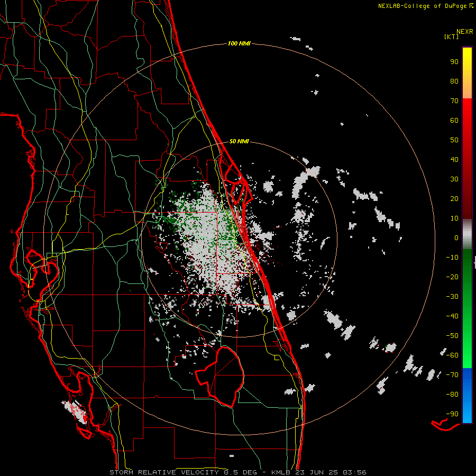Viewport: 476px width, 476px height.
Task: Click the positive 90 knot scale label
Action: 454,62
